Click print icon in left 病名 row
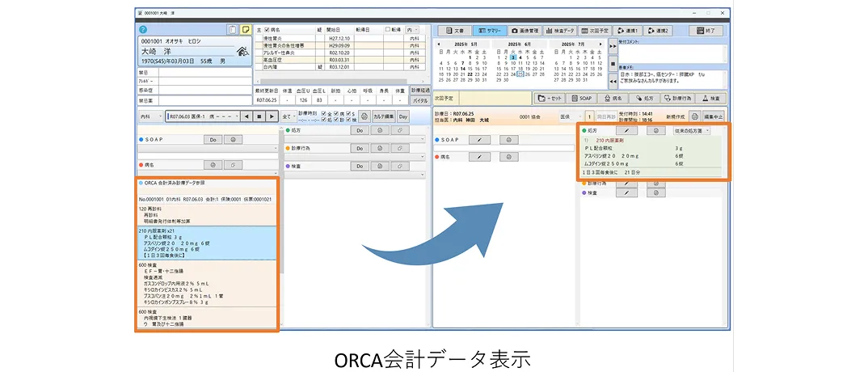The height and width of the screenshot is (372, 868). [x=213, y=165]
